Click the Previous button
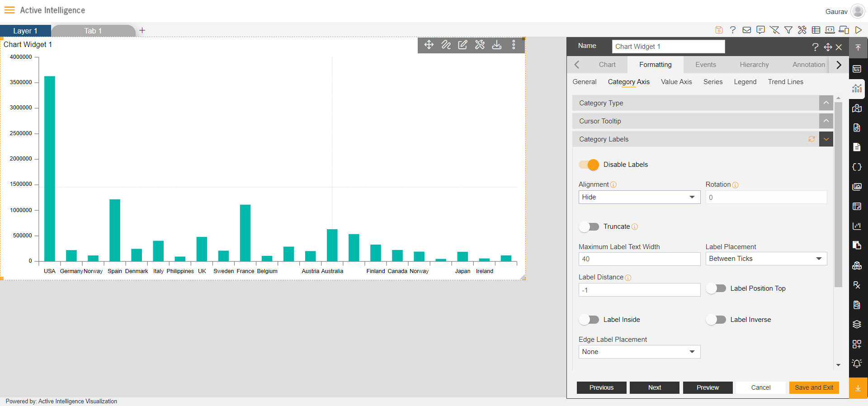The width and height of the screenshot is (868, 406). 601,387
